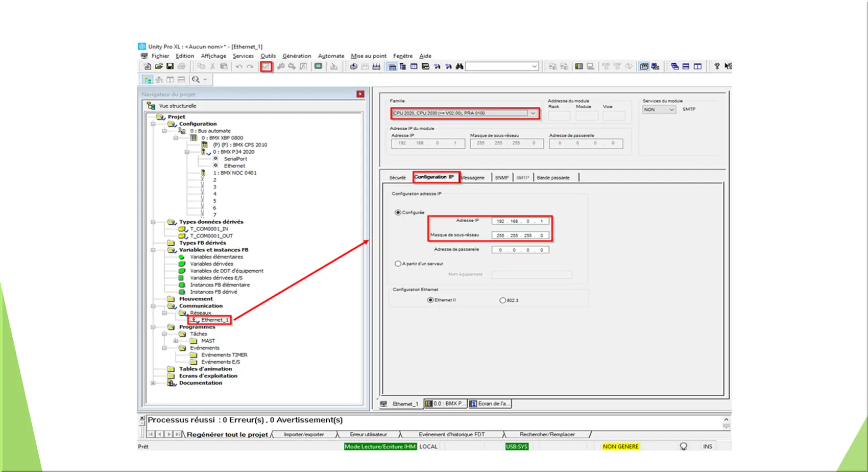Screen dimensions: 868x472
Task: Click the Print toolbar icon
Action: (x=181, y=66)
